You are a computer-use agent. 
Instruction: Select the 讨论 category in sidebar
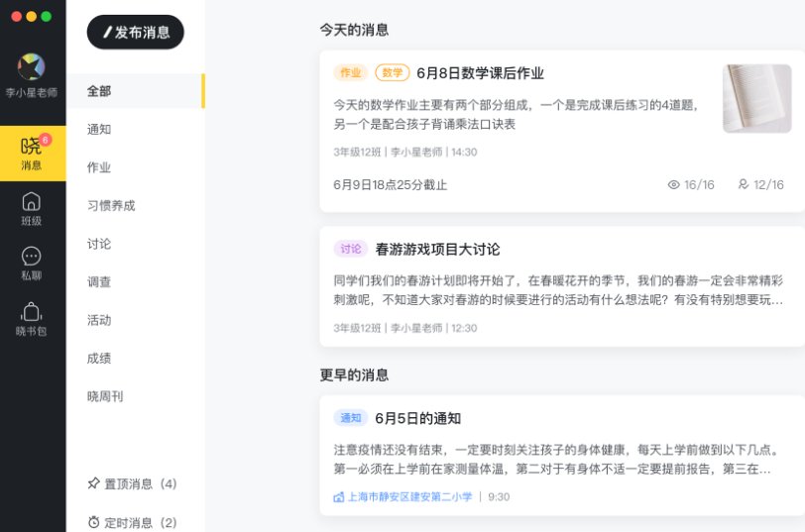(x=99, y=244)
